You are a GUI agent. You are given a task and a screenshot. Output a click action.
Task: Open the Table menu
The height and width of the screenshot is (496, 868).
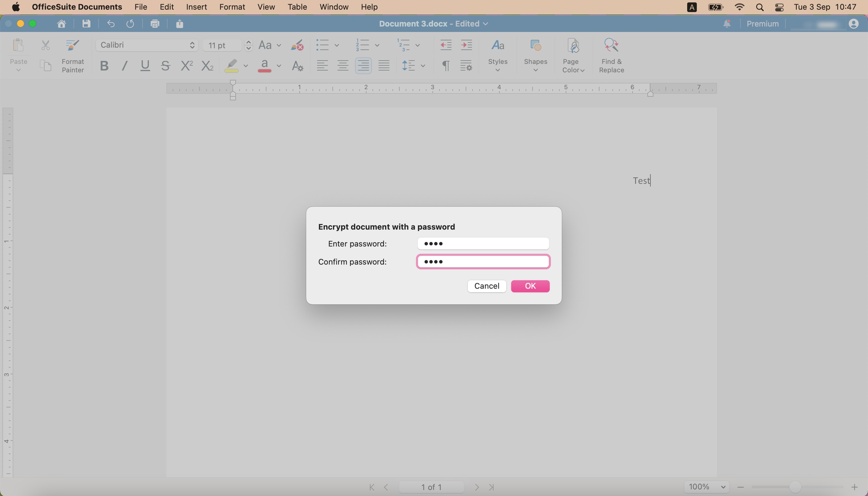point(297,7)
